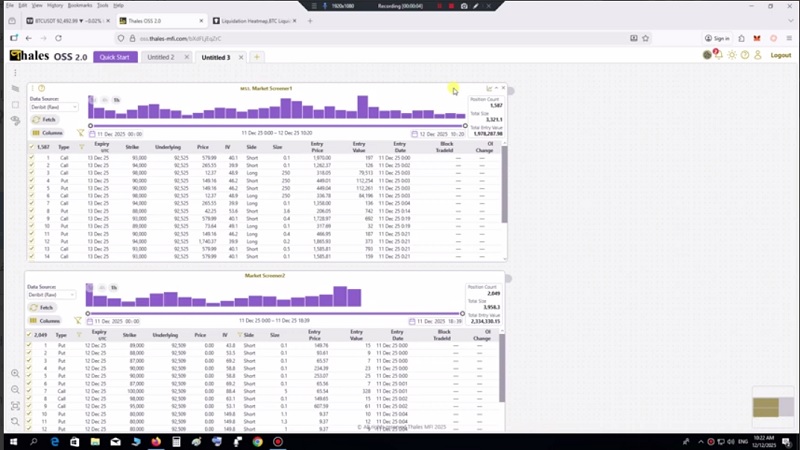The image size is (800, 450).
Task: Click the chart icon in Market Screener1 header
Action: tap(489, 89)
